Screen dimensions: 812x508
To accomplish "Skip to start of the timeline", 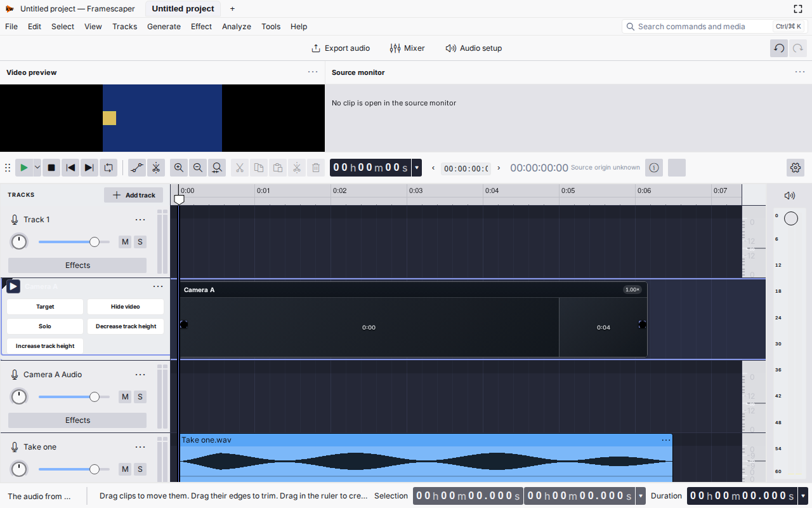I will pos(71,168).
